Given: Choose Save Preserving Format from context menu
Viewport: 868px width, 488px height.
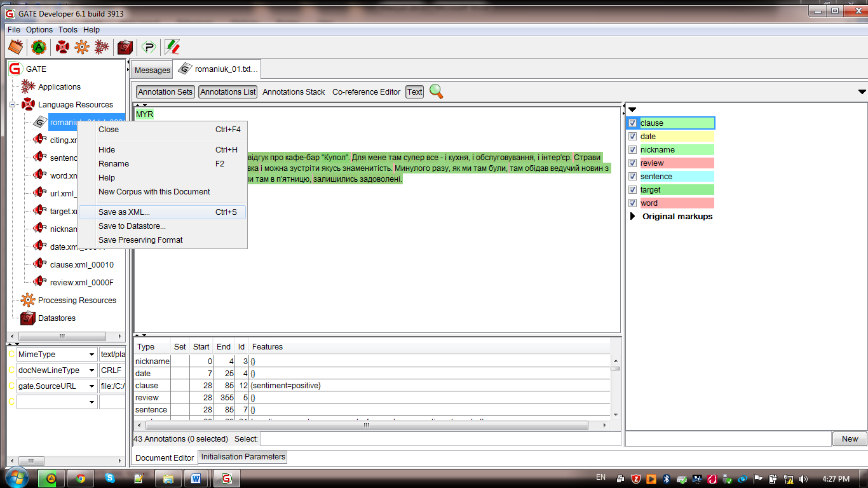Looking at the screenshot, I should point(162,240).
